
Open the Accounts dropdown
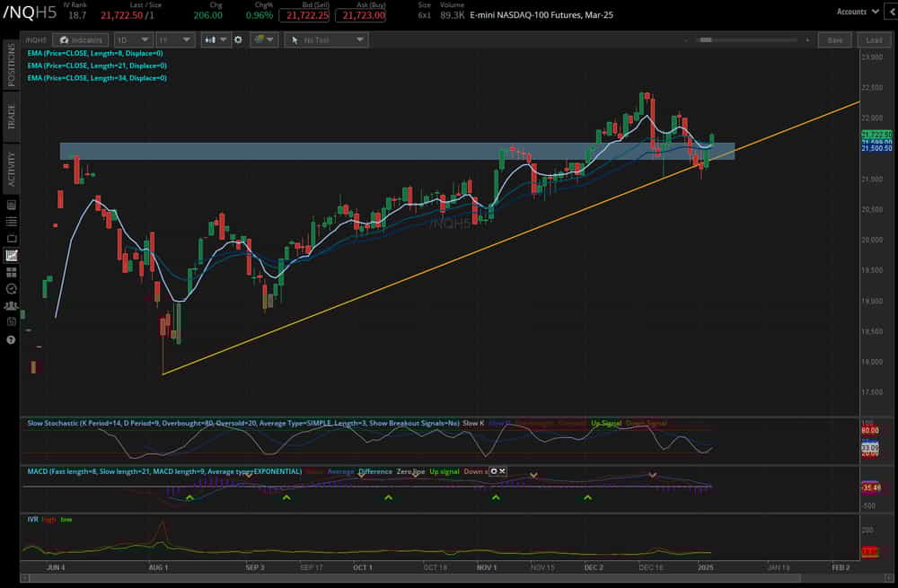pos(851,12)
